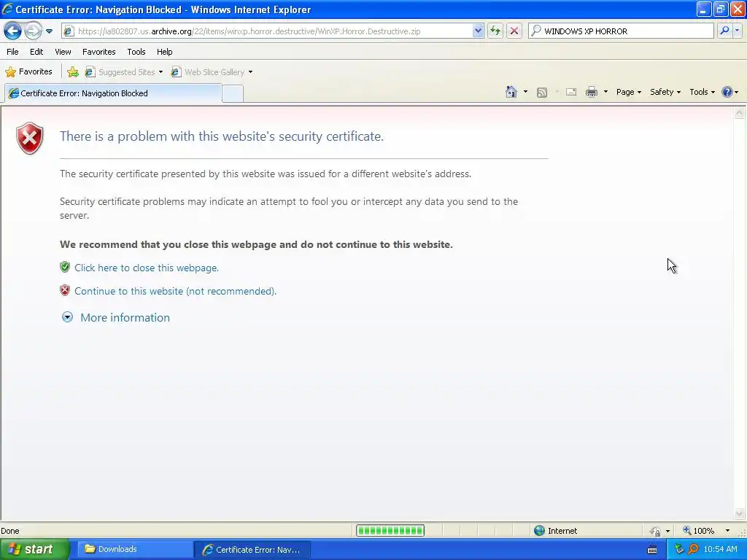Screen dimensions: 747x560
Task: Run search with the magnifier button
Action: click(724, 31)
